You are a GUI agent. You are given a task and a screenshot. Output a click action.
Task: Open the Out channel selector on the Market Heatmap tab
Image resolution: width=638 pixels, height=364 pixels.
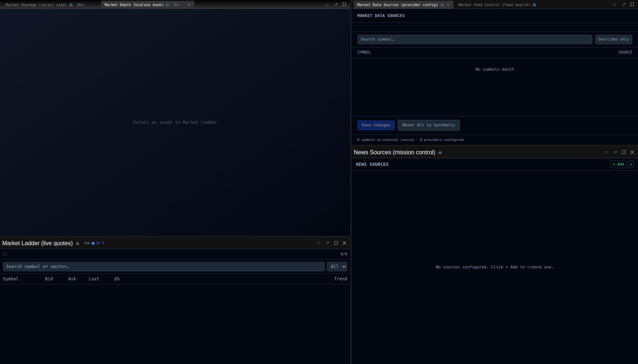83,5
